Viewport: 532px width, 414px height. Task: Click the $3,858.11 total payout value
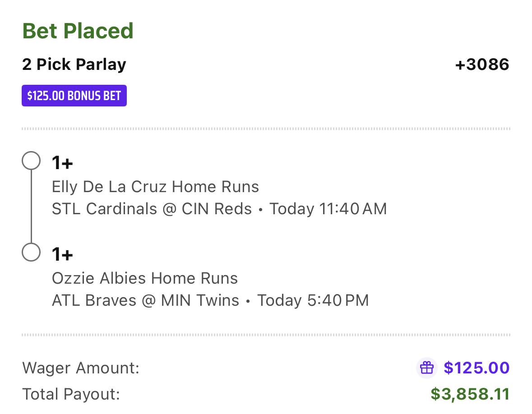click(x=470, y=394)
